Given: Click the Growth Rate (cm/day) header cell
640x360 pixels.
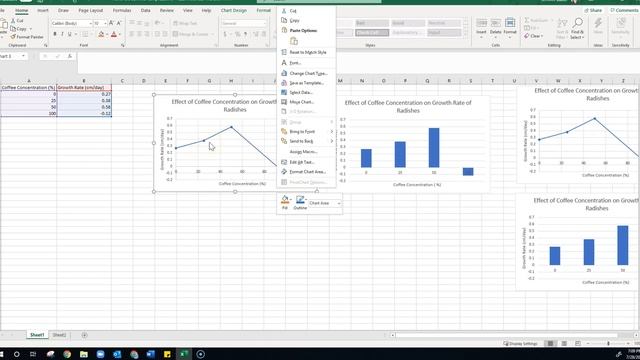Looking at the screenshot, I should [x=84, y=87].
